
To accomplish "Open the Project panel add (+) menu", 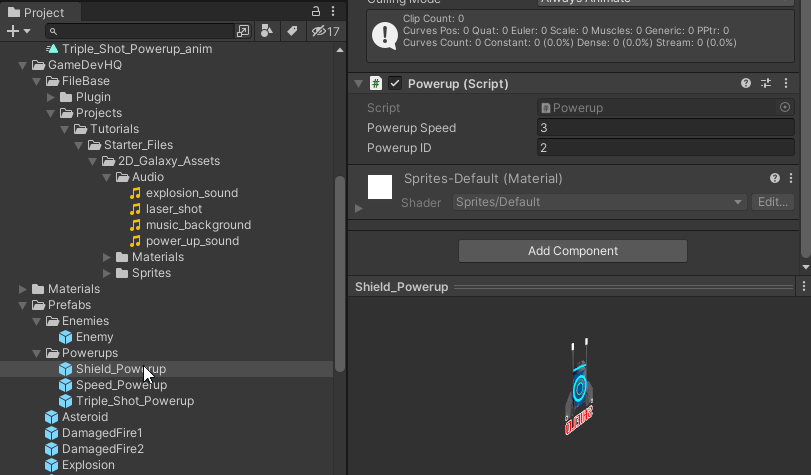I will tap(18, 31).
